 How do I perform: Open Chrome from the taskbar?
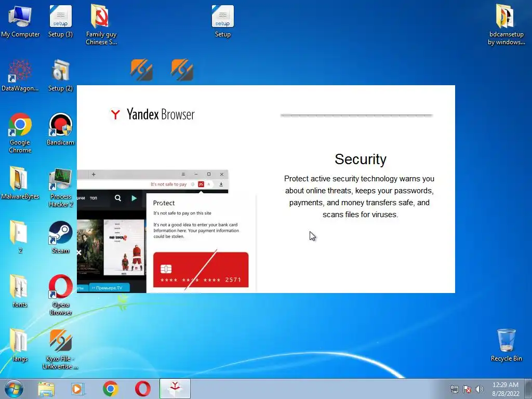click(x=110, y=389)
